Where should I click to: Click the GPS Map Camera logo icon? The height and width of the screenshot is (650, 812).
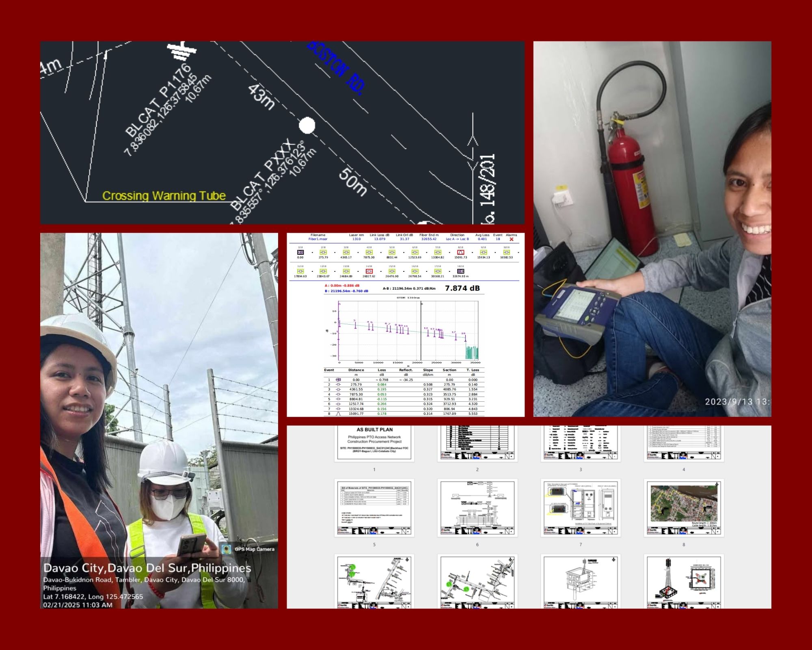pyautogui.click(x=227, y=549)
